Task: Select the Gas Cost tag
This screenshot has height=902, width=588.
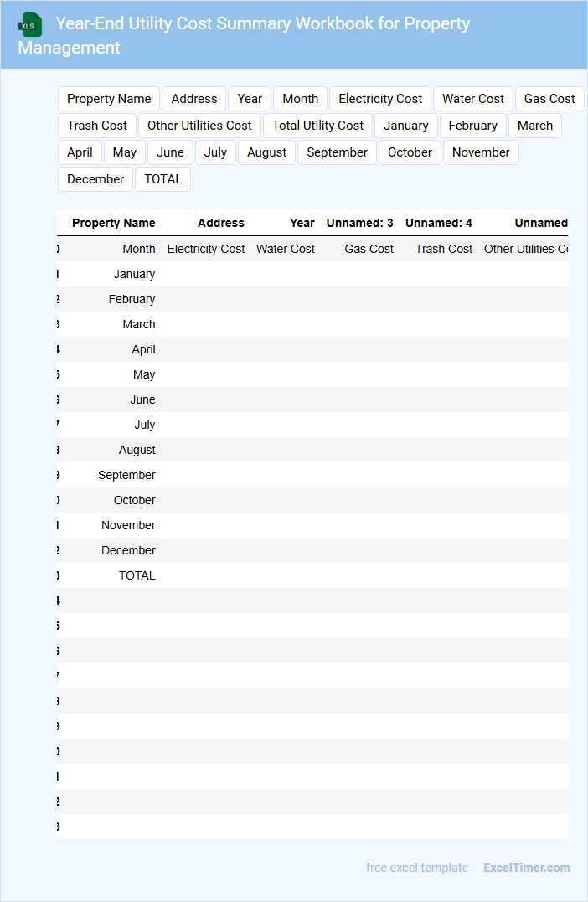Action: [549, 99]
